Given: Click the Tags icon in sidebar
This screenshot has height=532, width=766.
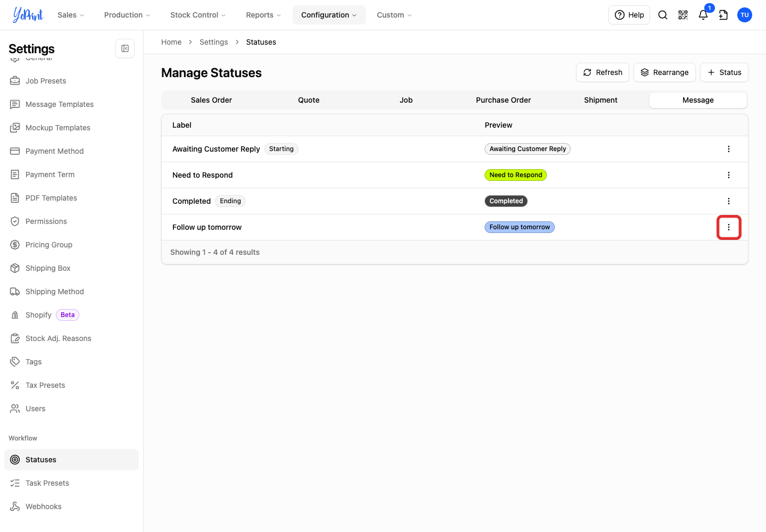Looking at the screenshot, I should 15,362.
